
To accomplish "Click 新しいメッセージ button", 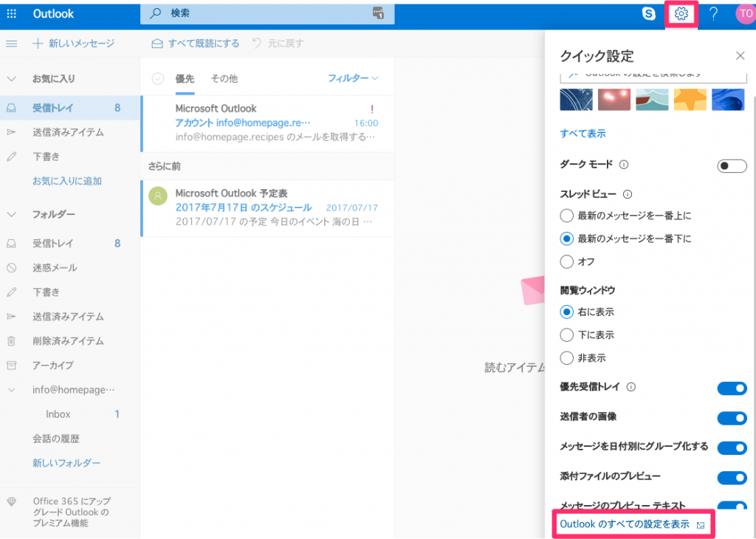I will 73,44.
